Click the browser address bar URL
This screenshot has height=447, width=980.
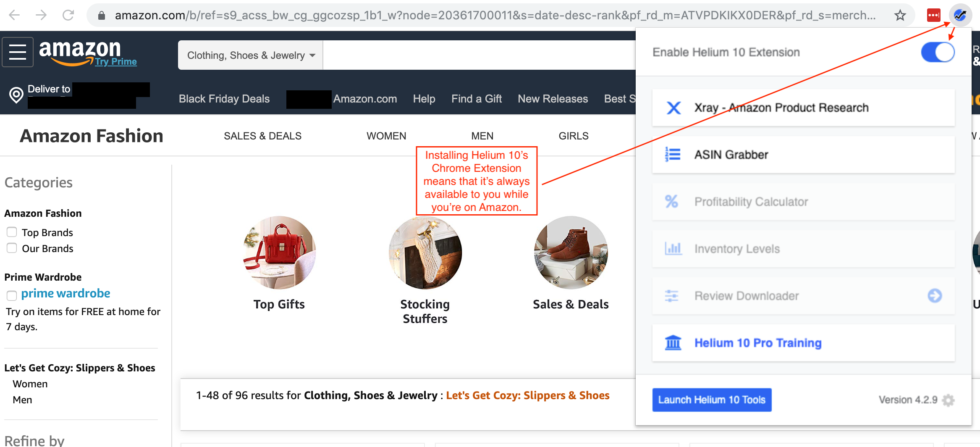pos(495,16)
